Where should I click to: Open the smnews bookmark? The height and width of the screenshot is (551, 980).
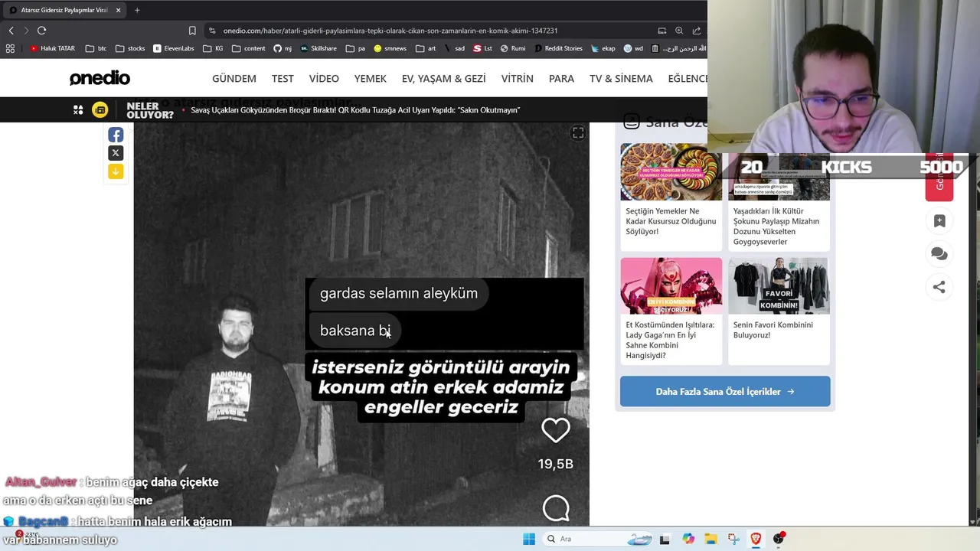click(x=390, y=48)
